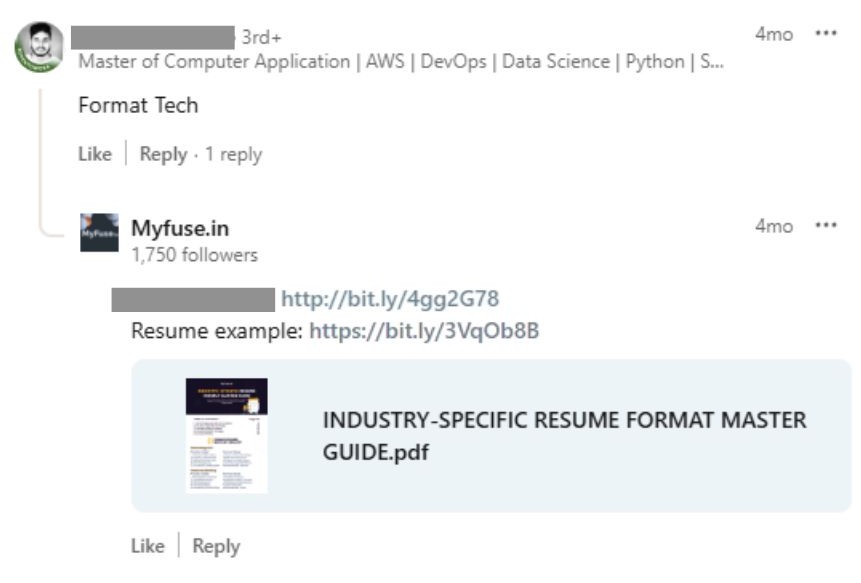Click the 4mo timestamp on first comment

(774, 34)
